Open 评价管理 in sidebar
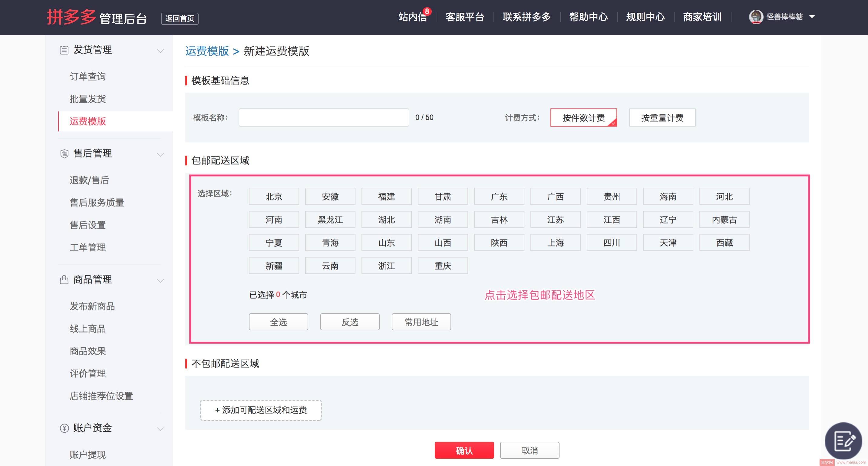868x466 pixels. (x=87, y=373)
